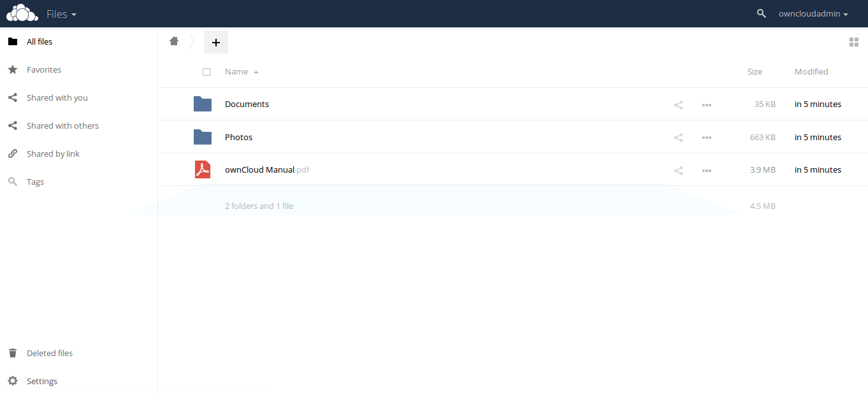
Task: Open the Documents folder name link
Action: pyautogui.click(x=247, y=104)
